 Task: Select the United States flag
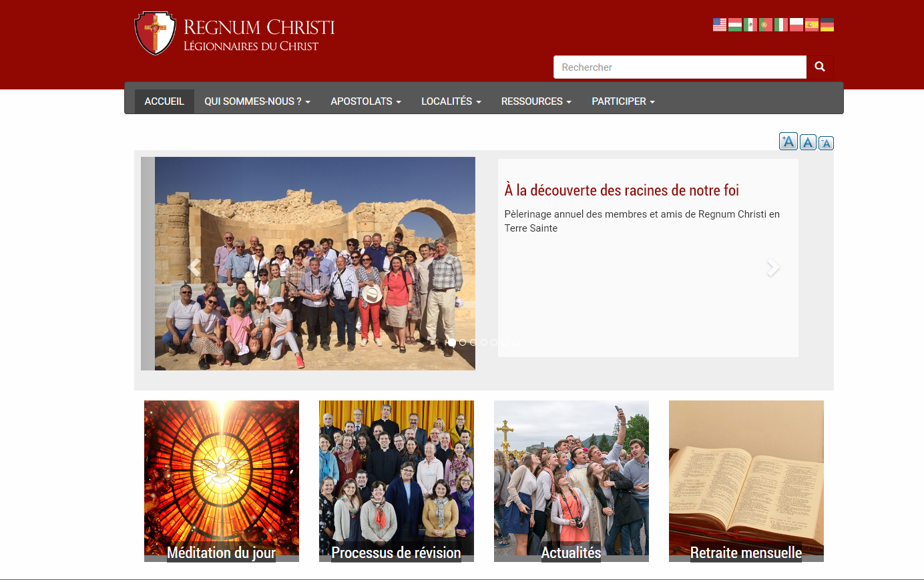click(720, 25)
